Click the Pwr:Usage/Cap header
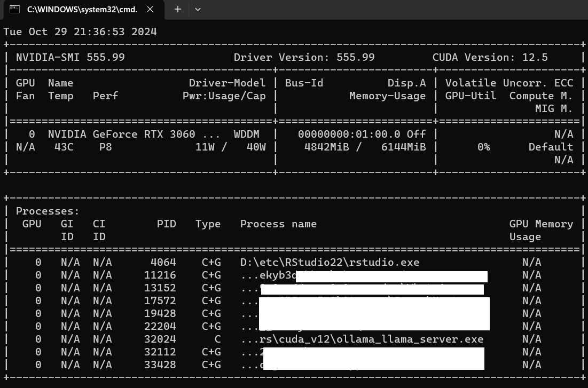 pyautogui.click(x=224, y=96)
